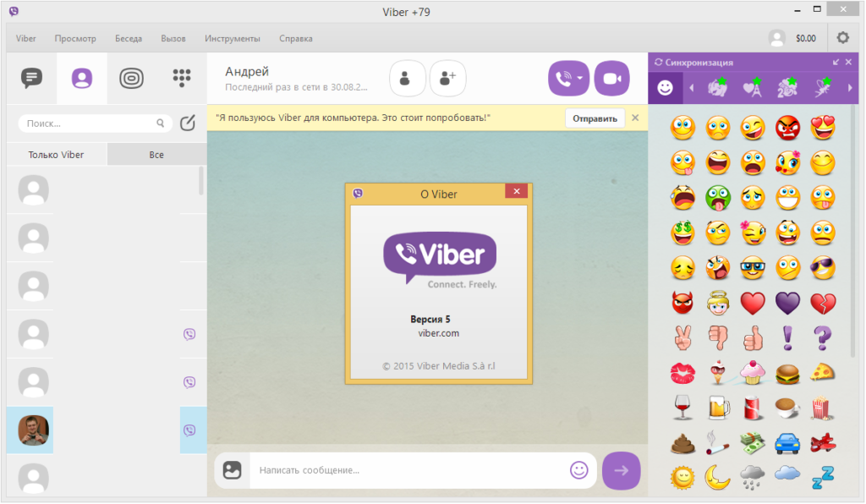Select the red heart emoticon

(753, 302)
